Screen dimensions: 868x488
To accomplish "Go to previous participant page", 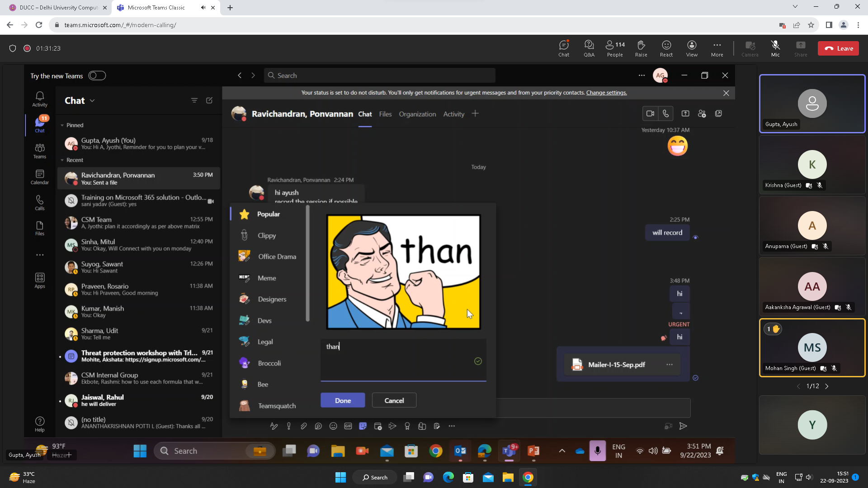I will [798, 386].
